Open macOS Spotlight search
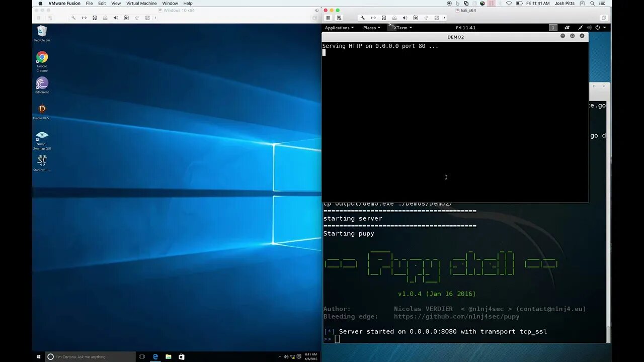This screenshot has width=644, height=362. [594, 4]
